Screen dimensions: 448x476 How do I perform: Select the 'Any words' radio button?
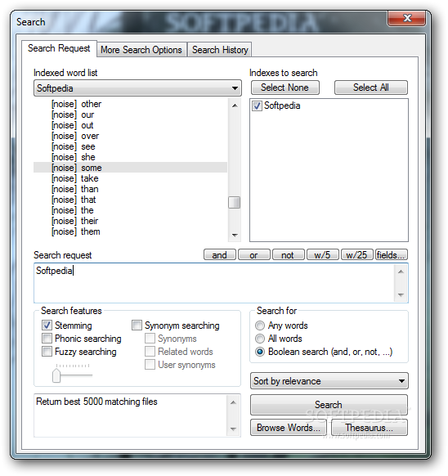[260, 326]
